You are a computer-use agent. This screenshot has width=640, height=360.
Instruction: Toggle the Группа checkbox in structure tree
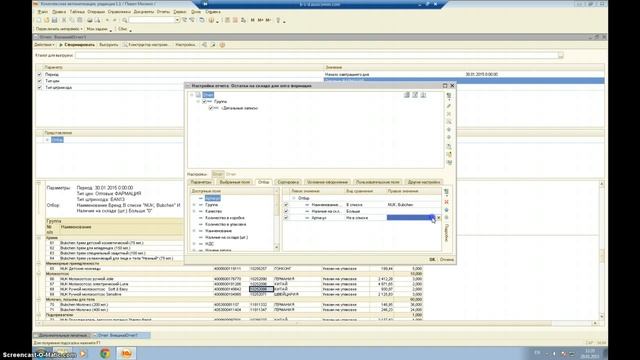(x=204, y=102)
